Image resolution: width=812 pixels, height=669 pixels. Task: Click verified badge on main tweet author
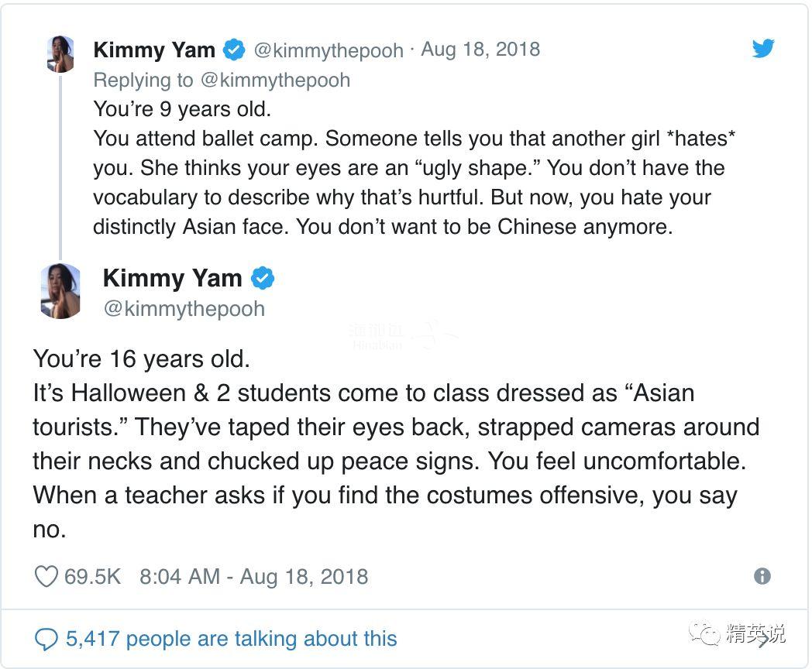[263, 278]
